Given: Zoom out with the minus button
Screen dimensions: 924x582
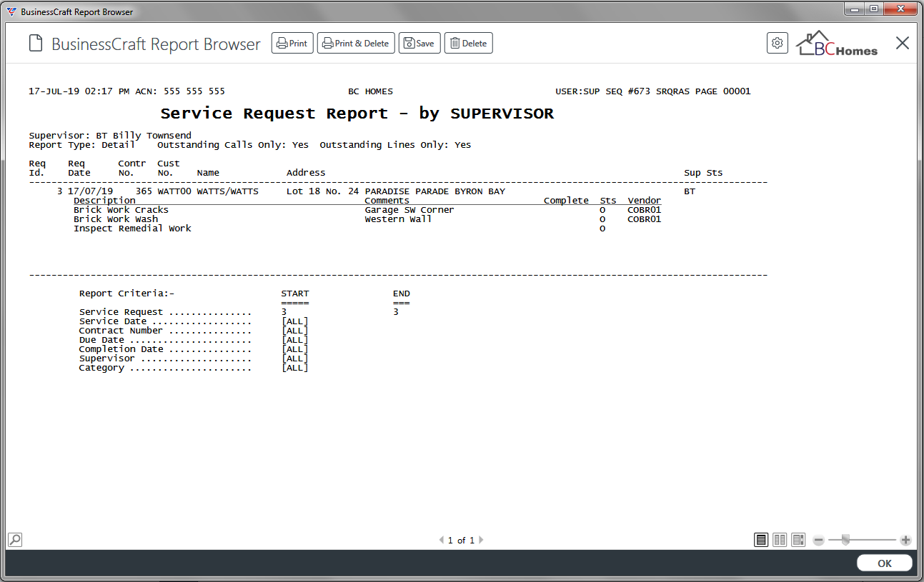Looking at the screenshot, I should coord(819,541).
